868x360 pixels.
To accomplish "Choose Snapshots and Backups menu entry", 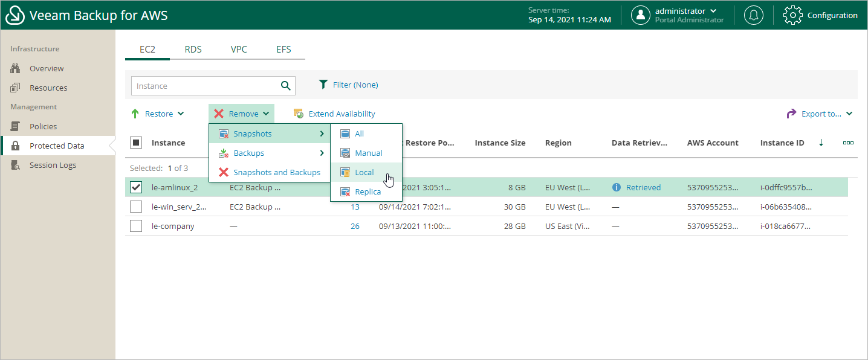I will tap(276, 172).
